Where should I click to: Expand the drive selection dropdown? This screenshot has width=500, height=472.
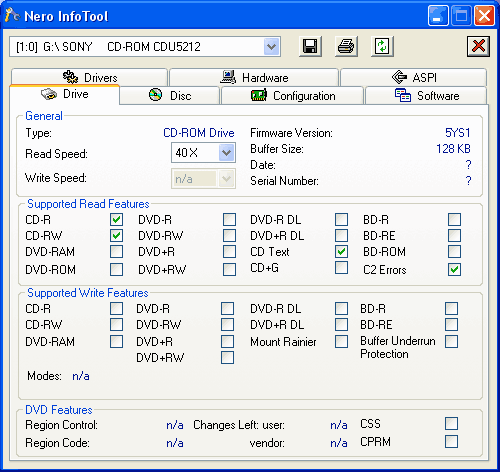(271, 46)
